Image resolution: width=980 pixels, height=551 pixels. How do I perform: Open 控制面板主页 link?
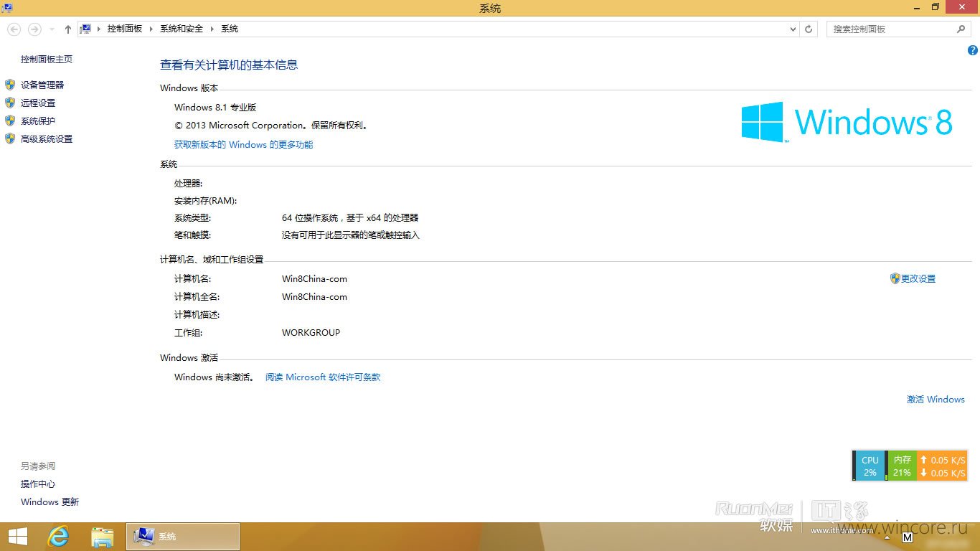tap(47, 60)
